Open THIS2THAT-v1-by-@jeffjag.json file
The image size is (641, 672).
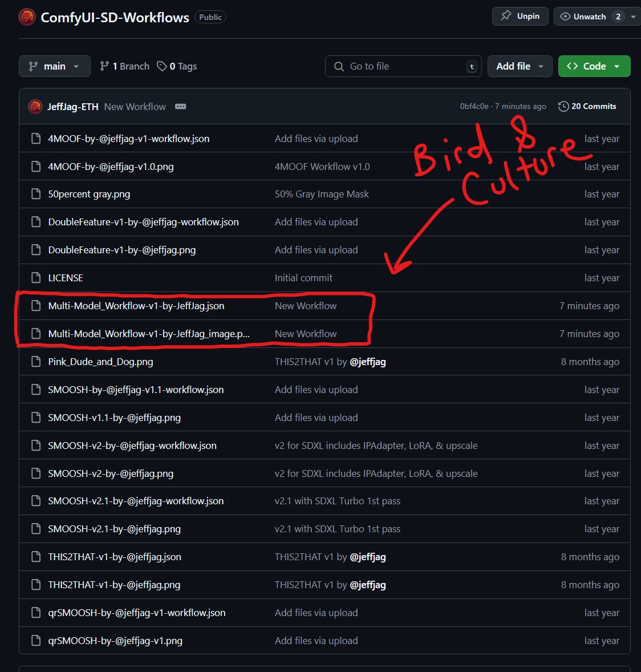[115, 557]
